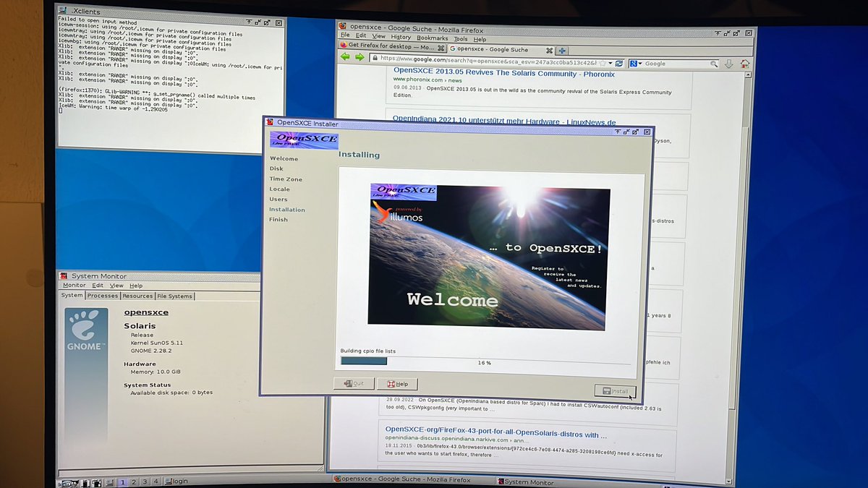
Task: Click the home icon in Firefox toolbar
Action: tap(744, 64)
